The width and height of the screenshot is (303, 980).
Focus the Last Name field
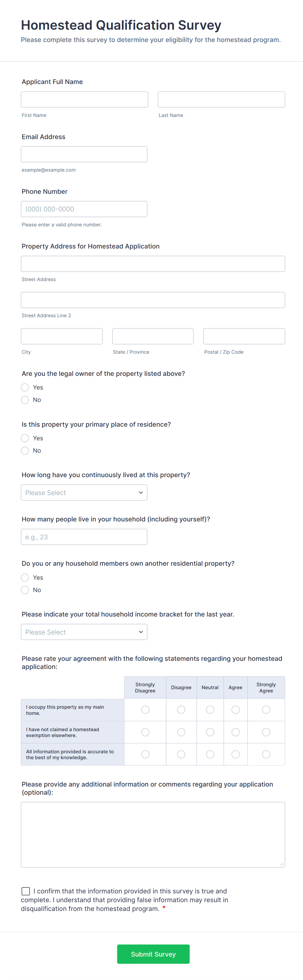point(221,99)
